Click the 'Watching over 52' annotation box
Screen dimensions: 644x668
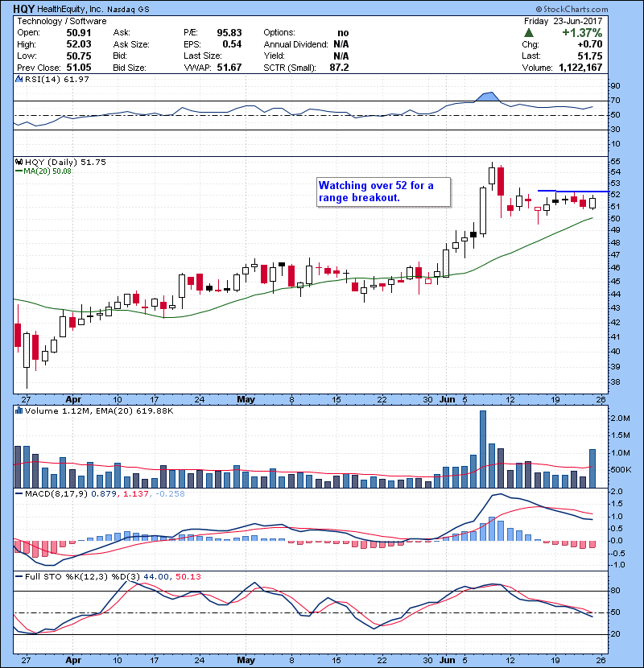384,192
